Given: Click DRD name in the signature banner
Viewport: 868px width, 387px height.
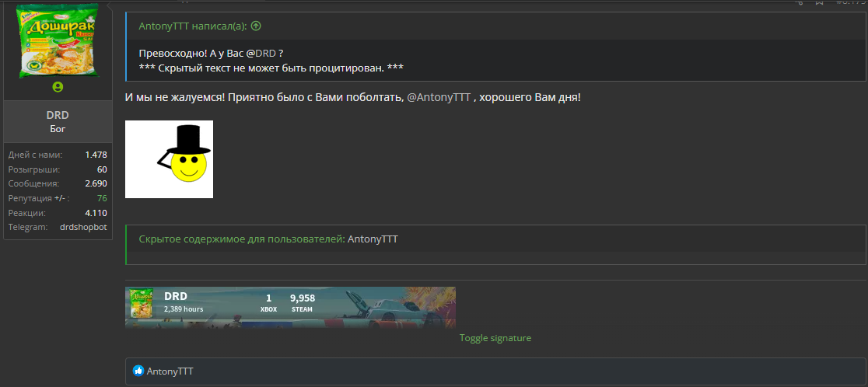Looking at the screenshot, I should coord(176,296).
